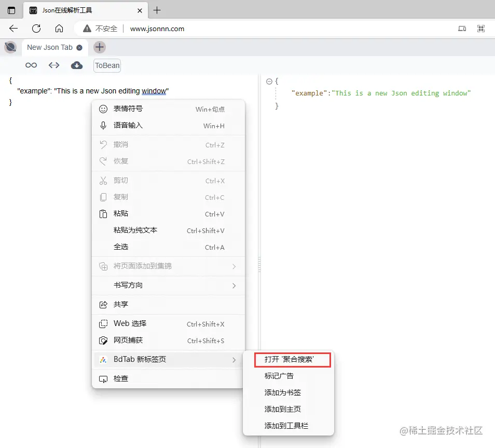Click the cloud download toolbar icon

point(77,65)
